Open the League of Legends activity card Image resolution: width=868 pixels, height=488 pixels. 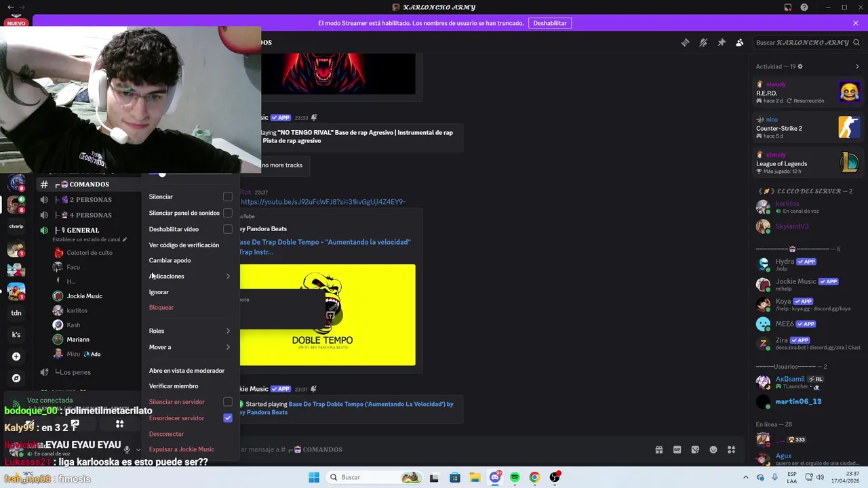coord(808,163)
